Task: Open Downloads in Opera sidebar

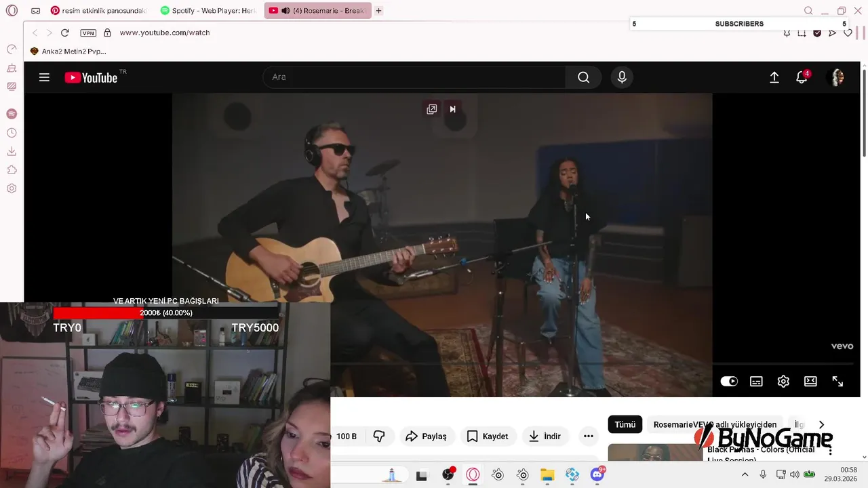Action: coord(12,151)
